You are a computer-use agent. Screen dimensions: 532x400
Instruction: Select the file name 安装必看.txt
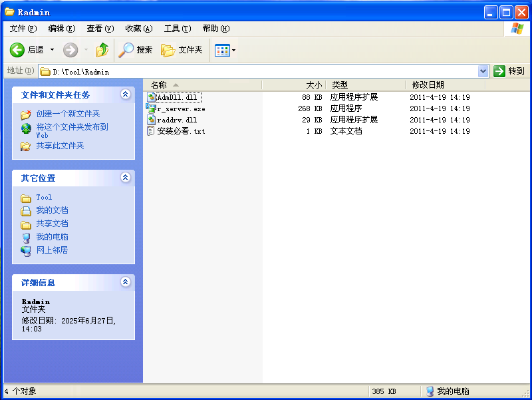pos(181,131)
